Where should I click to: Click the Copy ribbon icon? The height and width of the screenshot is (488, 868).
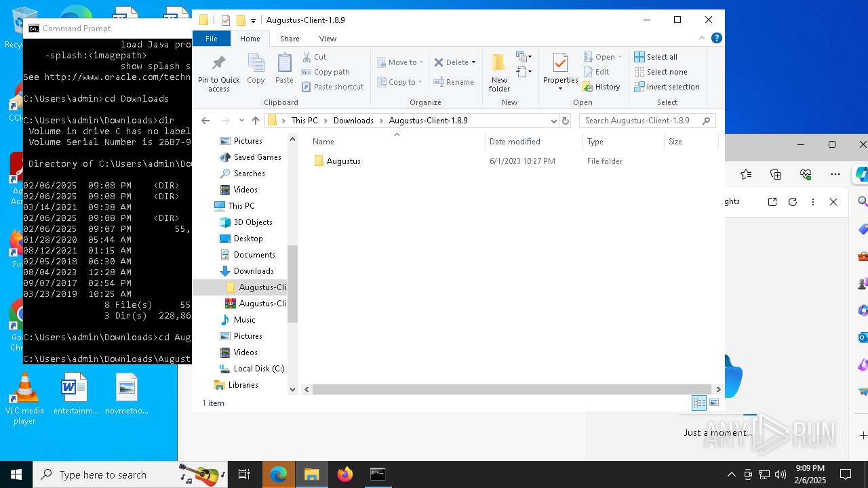coord(256,69)
